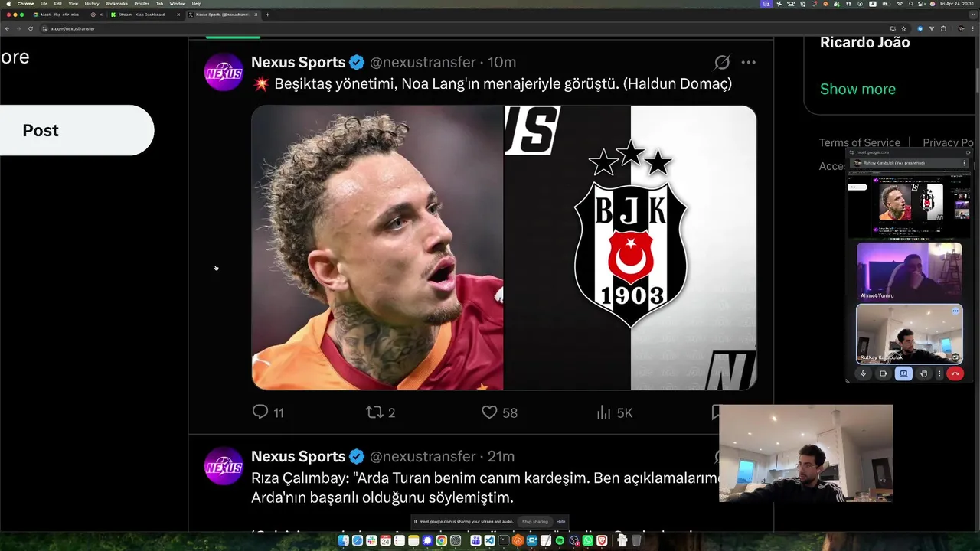Open Spotlight search in the menu bar
980x551 pixels.
(911, 4)
